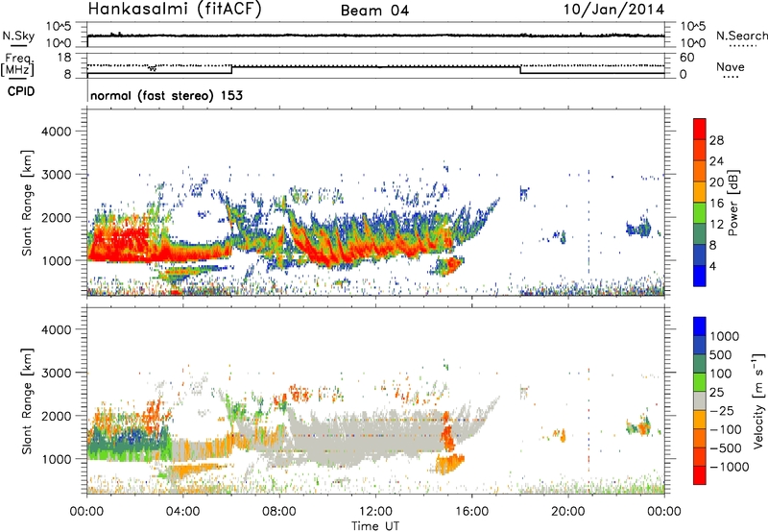Click the 'N.Sky' legend label

18,36
